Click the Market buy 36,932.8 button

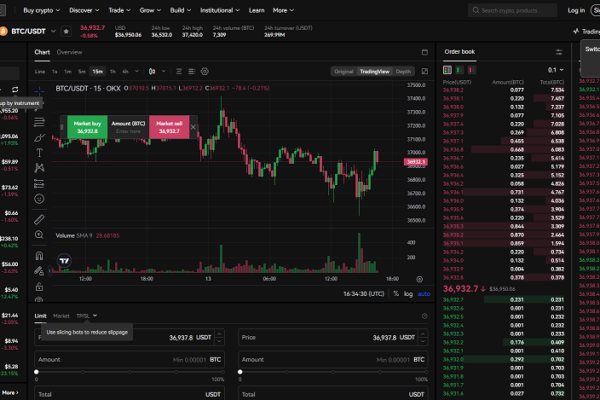pos(87,127)
